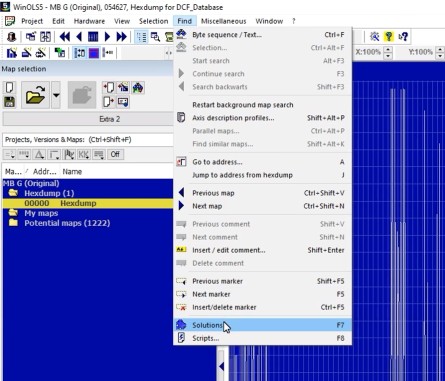This screenshot has height=381, width=445.
Task: Click the floppy disk save icon in Map selection
Action: coord(10,102)
